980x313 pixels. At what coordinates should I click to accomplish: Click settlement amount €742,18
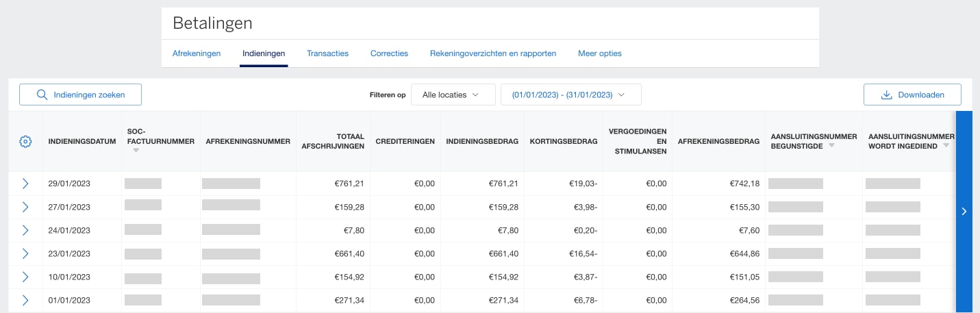pyautogui.click(x=744, y=184)
